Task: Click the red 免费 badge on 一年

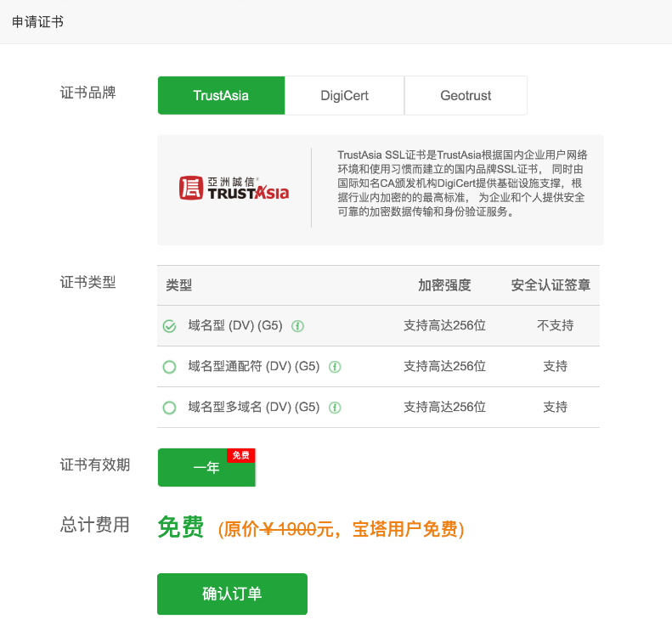Action: pos(241,455)
